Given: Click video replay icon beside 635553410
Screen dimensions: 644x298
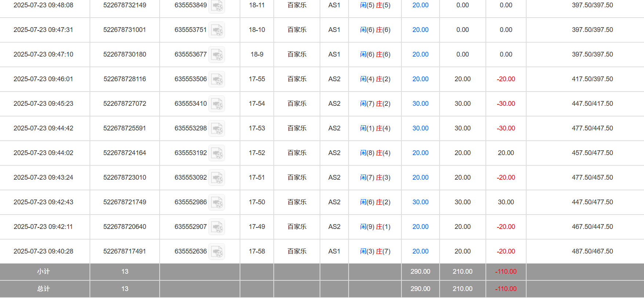Looking at the screenshot, I should pos(217,104).
